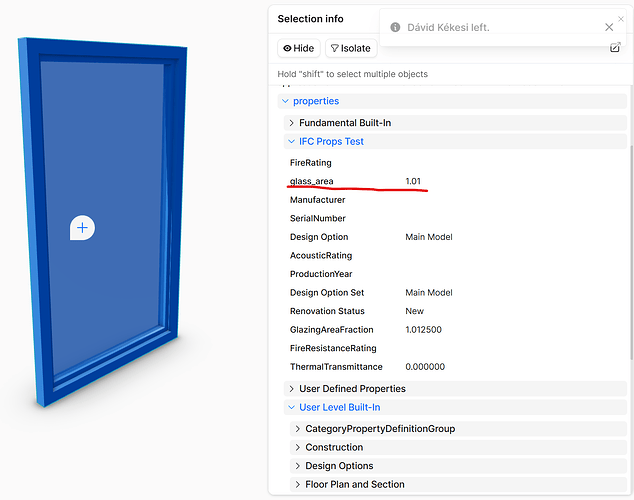Click GlazingAreaFraction value 1.012500
The image size is (634, 500).
pyautogui.click(x=423, y=330)
